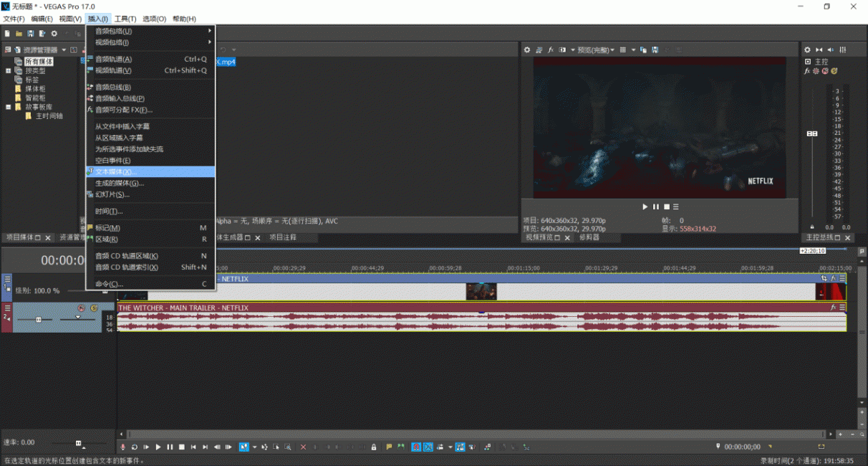The height and width of the screenshot is (466, 868).
Task: Toggle snapping magnet in timeline toolbar
Action: (x=416, y=447)
